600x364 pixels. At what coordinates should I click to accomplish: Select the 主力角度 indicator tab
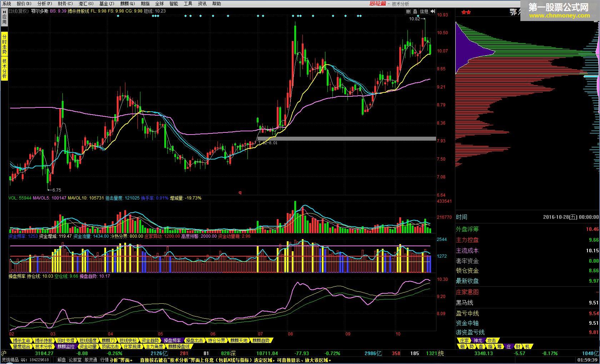tap(154, 346)
